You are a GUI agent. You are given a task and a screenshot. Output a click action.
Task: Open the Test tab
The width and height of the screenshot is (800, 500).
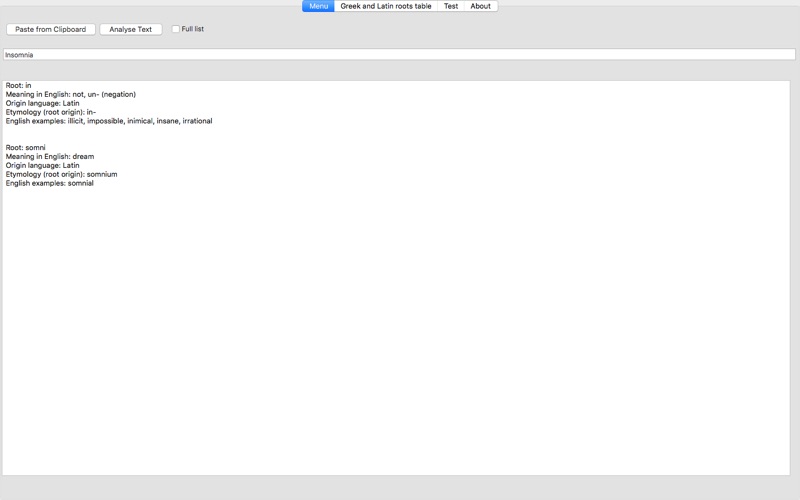(451, 6)
